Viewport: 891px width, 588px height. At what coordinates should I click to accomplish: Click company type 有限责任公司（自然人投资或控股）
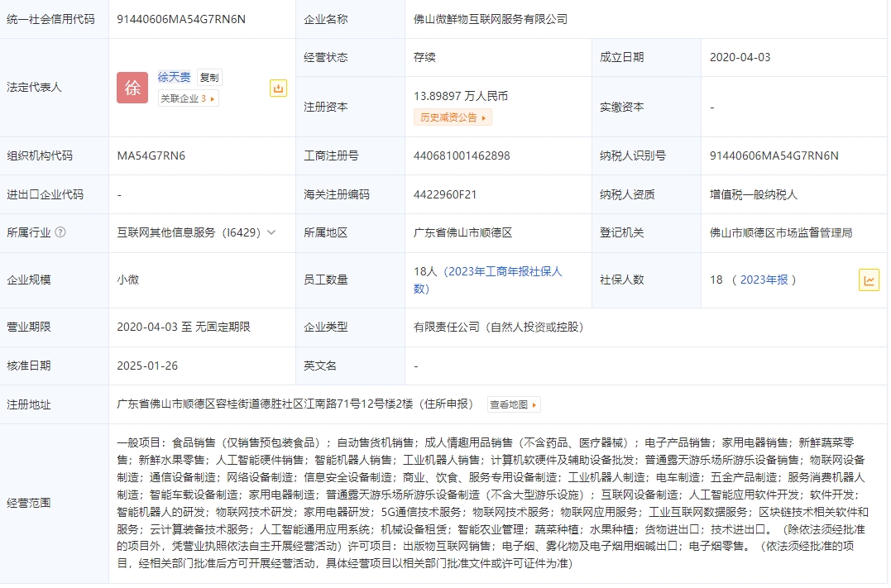[498, 327]
